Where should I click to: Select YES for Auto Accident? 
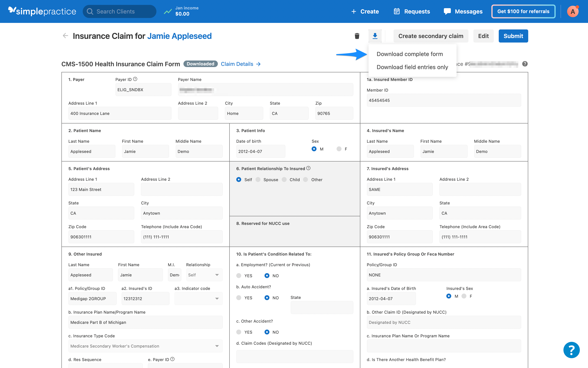[x=239, y=297]
